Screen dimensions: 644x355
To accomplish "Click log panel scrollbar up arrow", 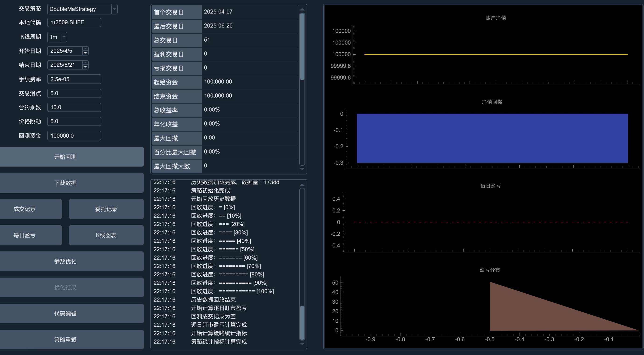I will [302, 185].
